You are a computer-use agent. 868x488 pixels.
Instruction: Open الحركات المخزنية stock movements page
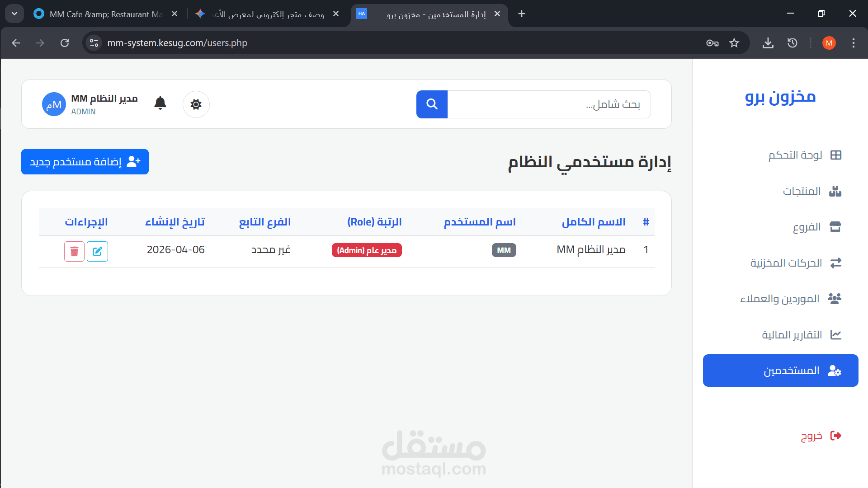pos(796,263)
